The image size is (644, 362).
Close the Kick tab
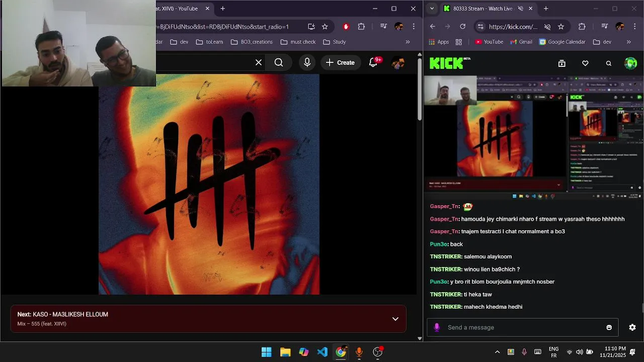point(530,9)
